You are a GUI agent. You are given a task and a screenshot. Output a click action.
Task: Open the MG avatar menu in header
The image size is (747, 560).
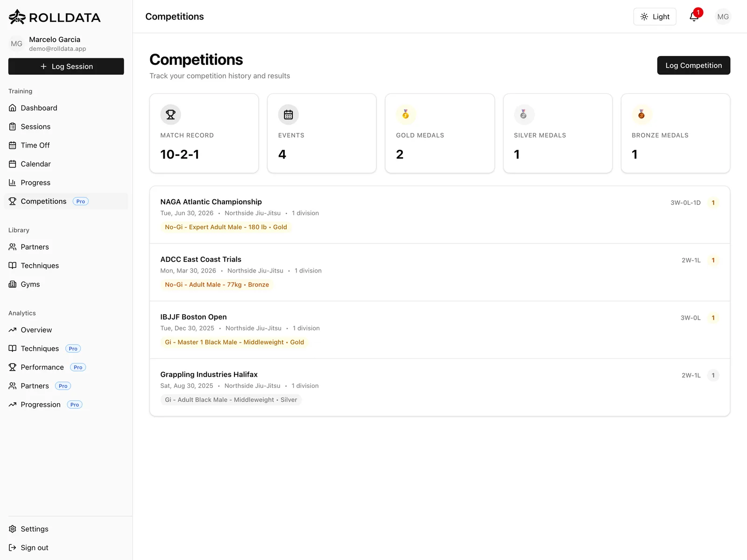[723, 17]
